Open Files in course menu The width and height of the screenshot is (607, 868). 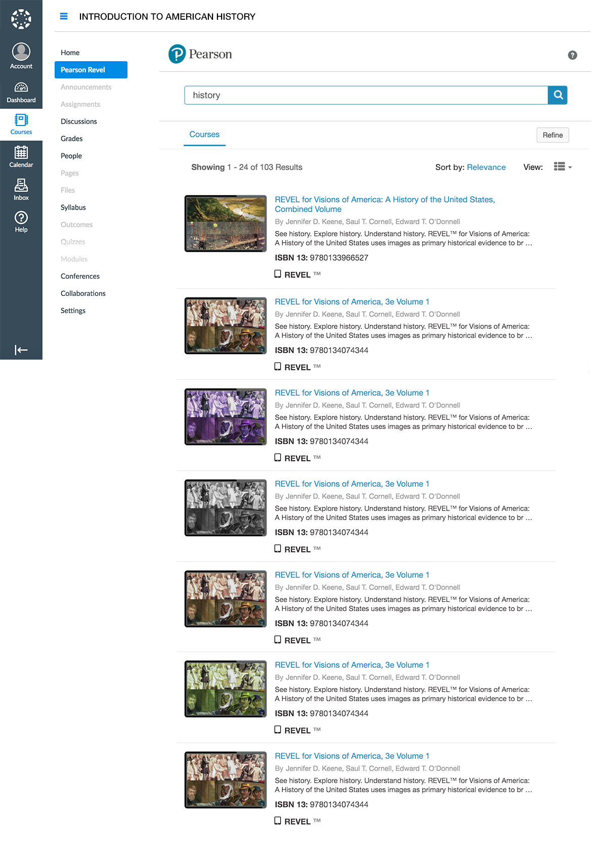click(x=68, y=190)
